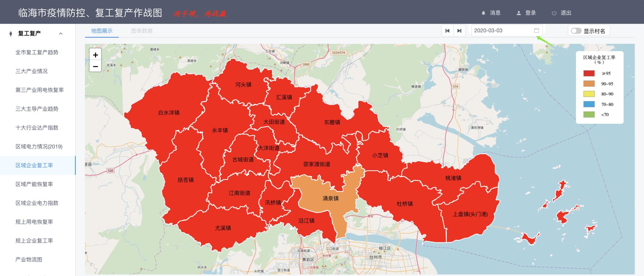Zoom in the map with plus button
Viewport: 644px width, 276px height.
point(95,55)
